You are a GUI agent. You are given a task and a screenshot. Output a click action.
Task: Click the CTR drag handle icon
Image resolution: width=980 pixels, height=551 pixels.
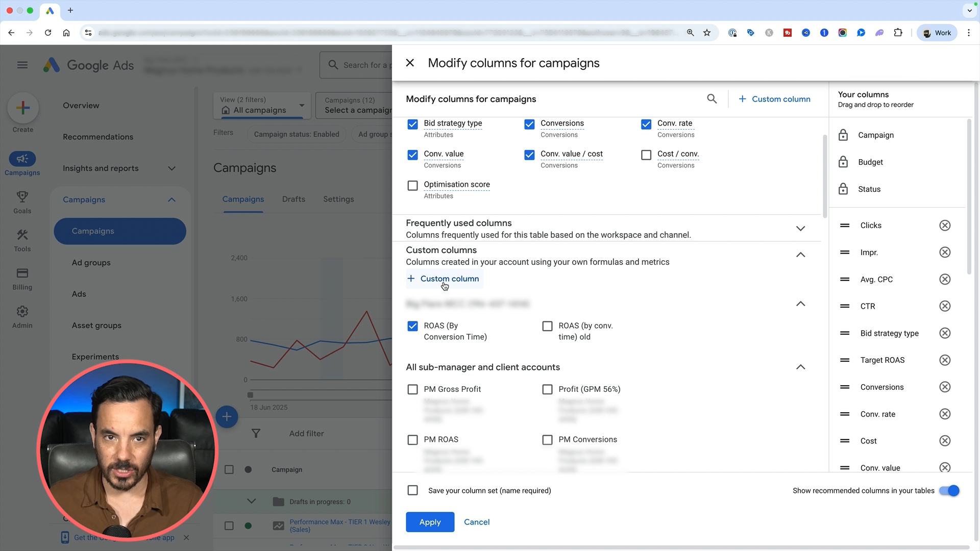coord(845,306)
